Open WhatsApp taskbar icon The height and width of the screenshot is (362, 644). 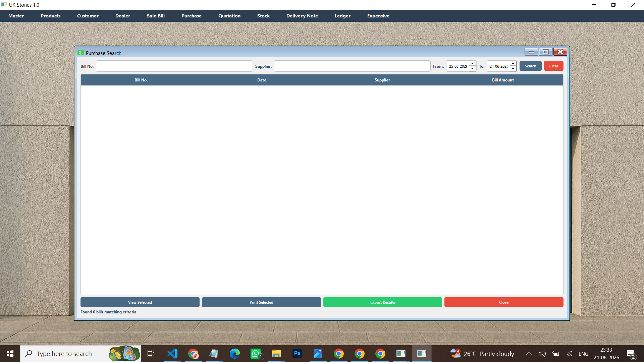click(x=256, y=354)
